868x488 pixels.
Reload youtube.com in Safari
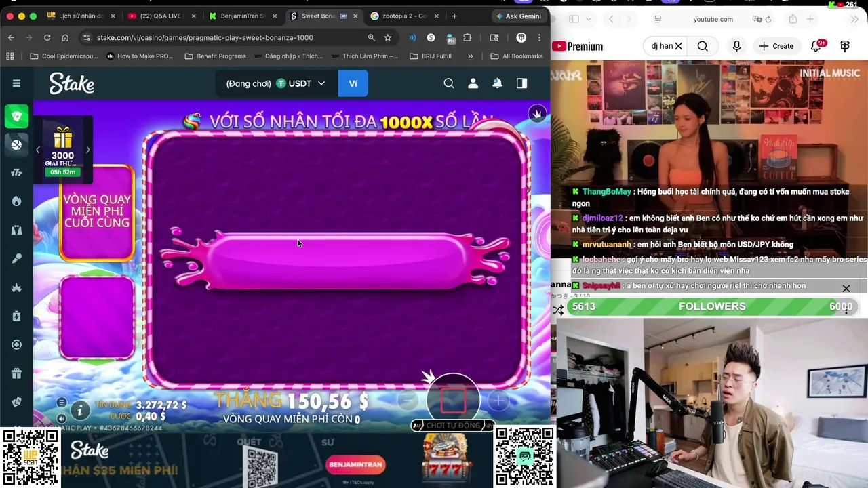coord(768,19)
